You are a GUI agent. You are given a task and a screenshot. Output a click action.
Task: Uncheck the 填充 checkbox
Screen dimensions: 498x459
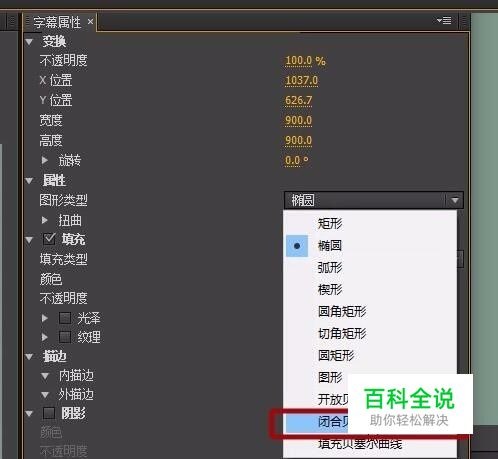pos(49,239)
